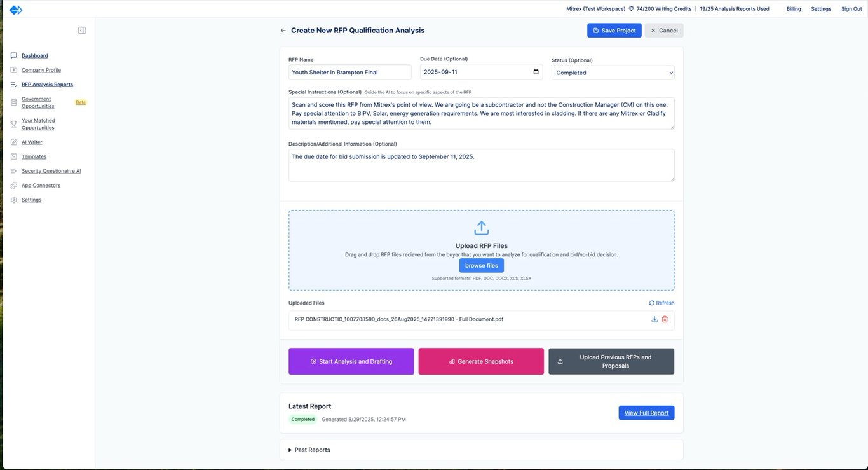Click the Sign Out link
The width and height of the screenshot is (868, 470).
(851, 9)
